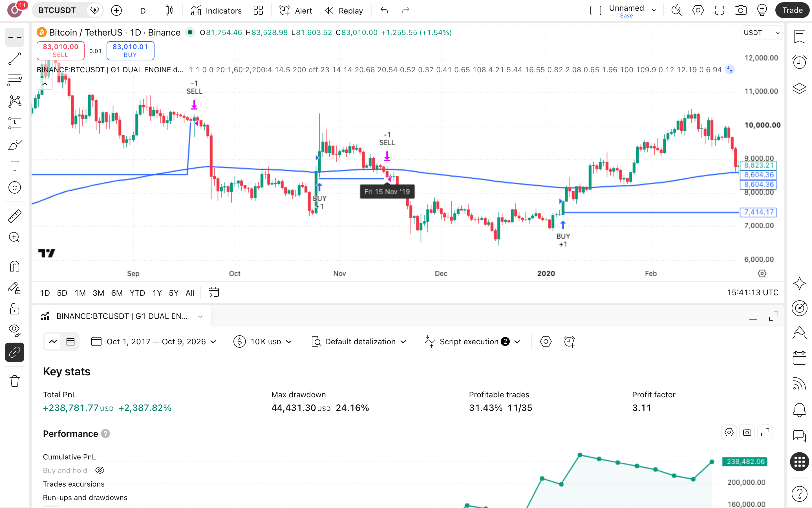
Task: Open the backtest date range dropdown
Action: [x=154, y=342]
